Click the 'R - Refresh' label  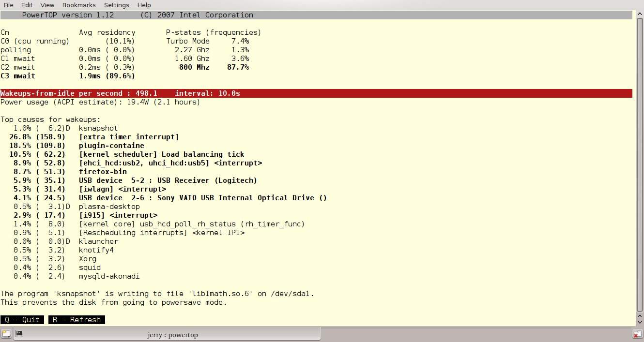[x=77, y=320]
